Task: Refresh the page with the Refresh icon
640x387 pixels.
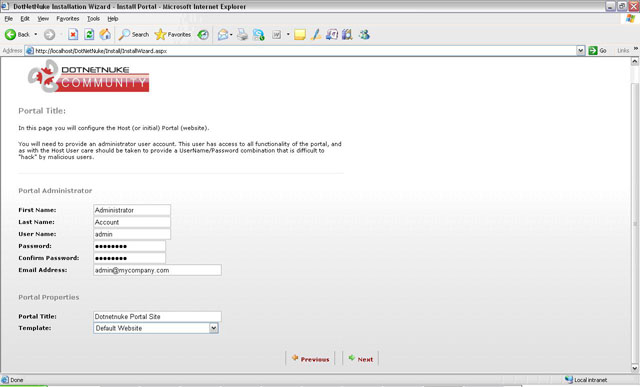Action: [x=89, y=35]
